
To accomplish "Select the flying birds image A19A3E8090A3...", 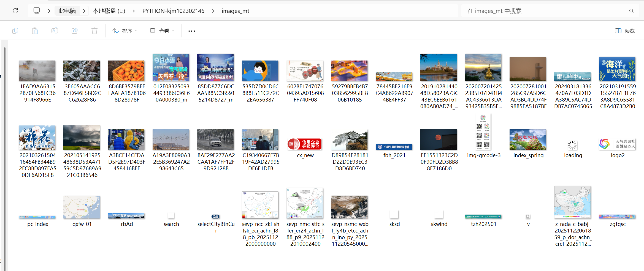I will point(171,139).
